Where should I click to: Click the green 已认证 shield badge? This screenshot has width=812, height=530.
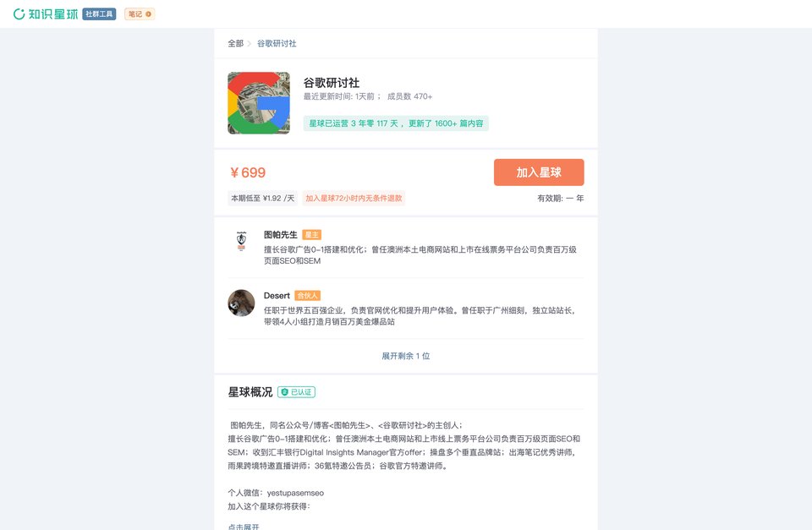point(296,392)
